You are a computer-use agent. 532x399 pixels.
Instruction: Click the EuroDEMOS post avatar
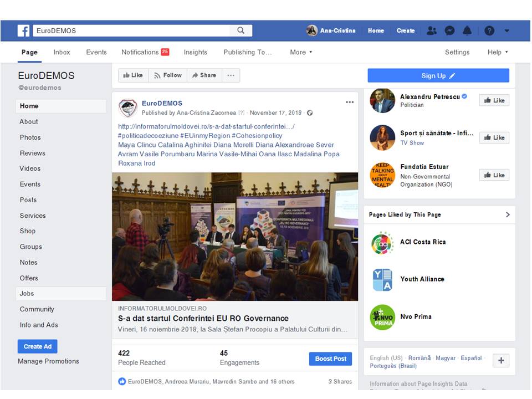click(x=127, y=108)
